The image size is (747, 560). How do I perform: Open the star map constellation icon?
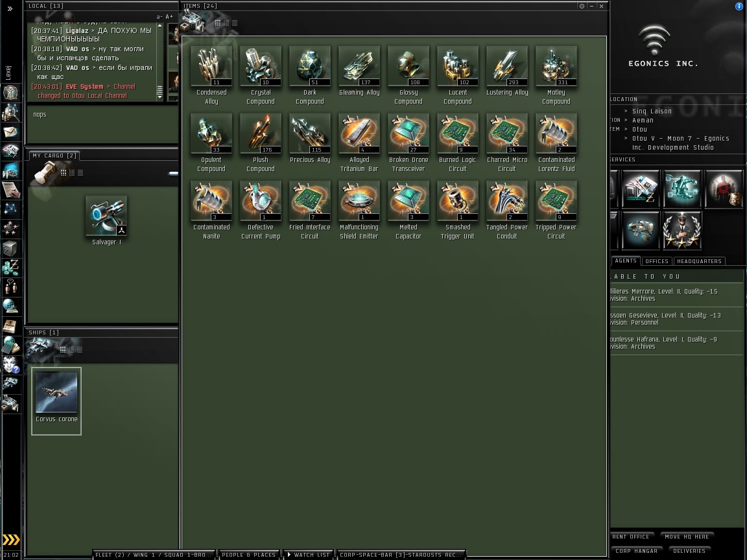(x=10, y=209)
